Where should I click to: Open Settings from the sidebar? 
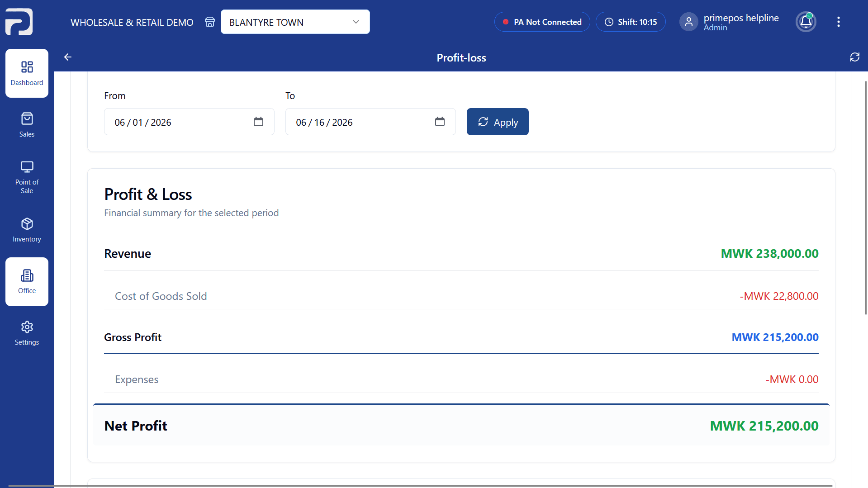coord(27,333)
